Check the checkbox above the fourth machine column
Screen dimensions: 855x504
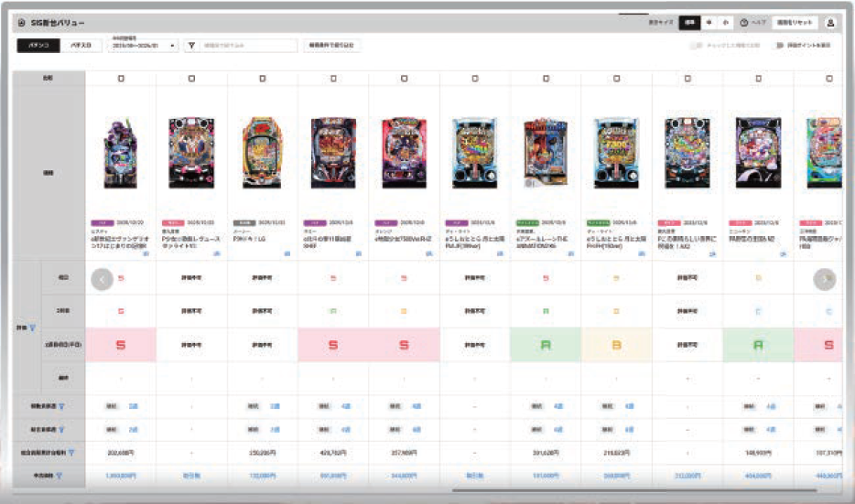pos(333,79)
